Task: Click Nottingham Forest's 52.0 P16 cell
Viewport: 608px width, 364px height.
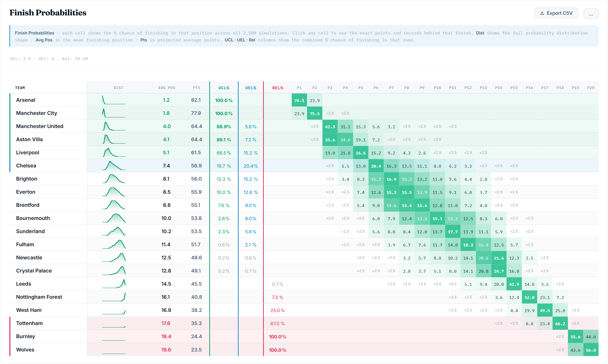Action: (529, 297)
